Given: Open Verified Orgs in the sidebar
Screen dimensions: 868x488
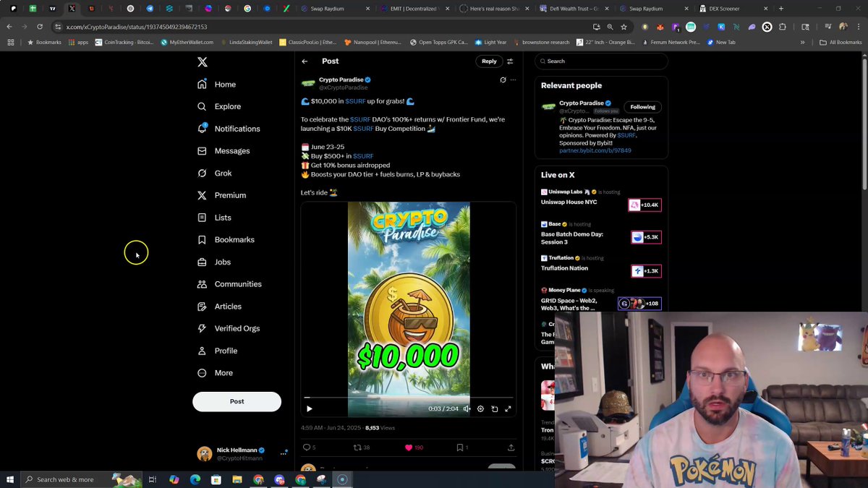Looking at the screenshot, I should tap(228, 328).
